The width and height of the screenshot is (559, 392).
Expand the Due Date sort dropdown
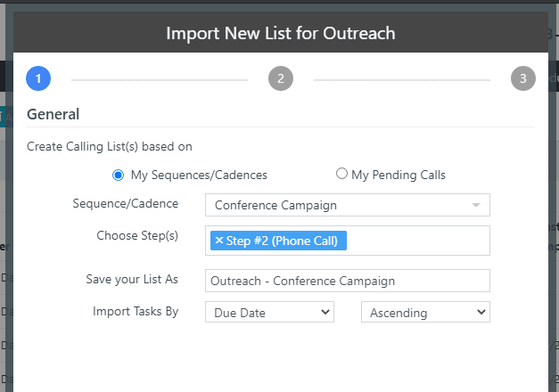[269, 313]
